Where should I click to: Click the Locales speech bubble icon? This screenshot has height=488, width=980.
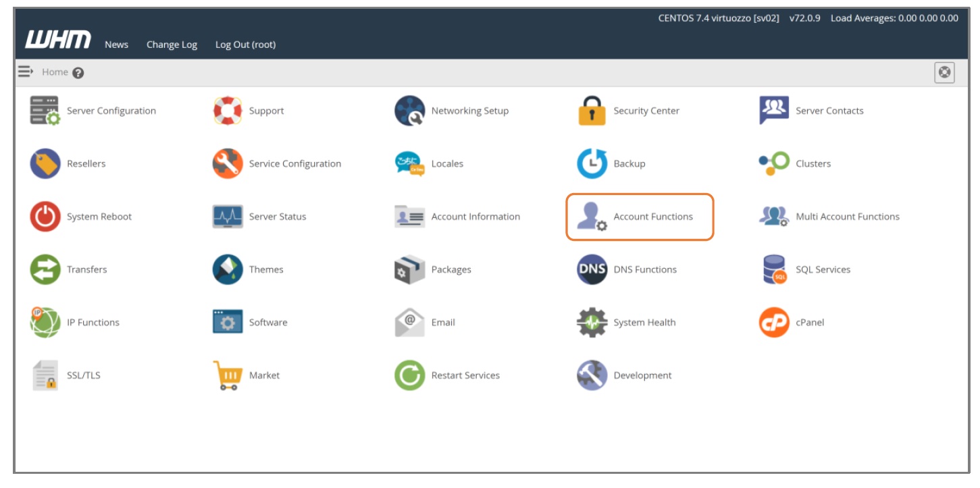click(x=410, y=163)
